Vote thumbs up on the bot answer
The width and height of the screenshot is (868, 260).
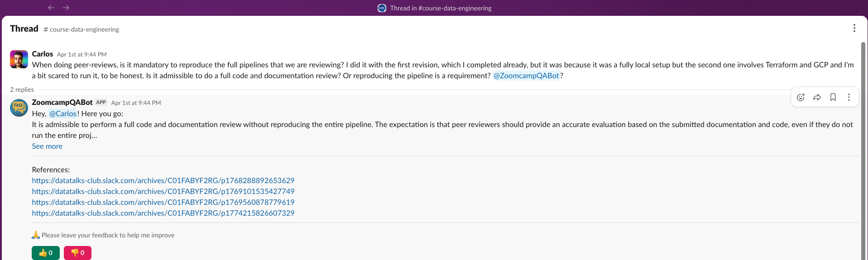point(46,253)
